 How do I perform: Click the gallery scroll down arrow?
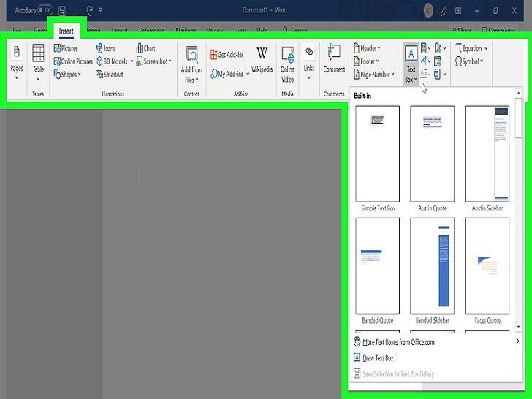(518, 327)
